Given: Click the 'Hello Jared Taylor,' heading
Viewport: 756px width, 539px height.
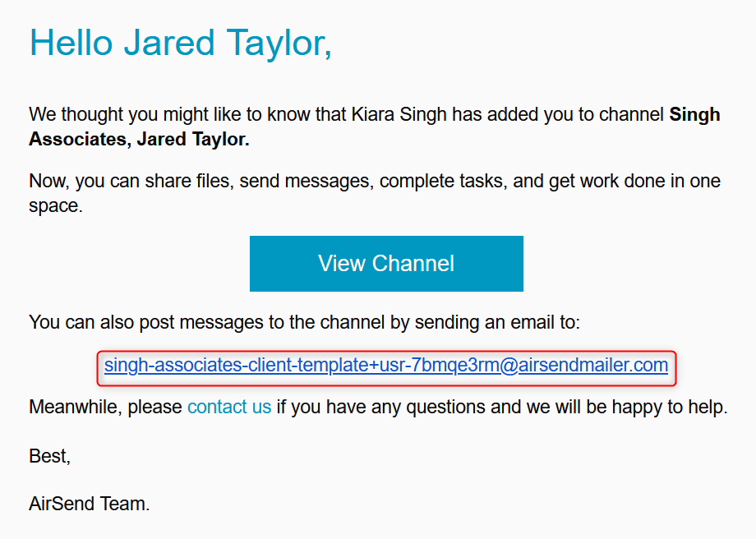Looking at the screenshot, I should [x=180, y=43].
